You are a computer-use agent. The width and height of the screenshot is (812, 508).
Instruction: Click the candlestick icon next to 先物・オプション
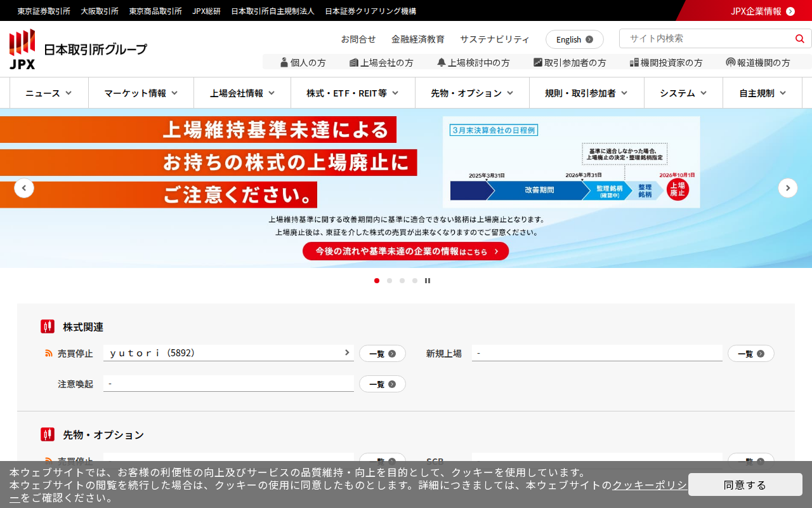48,434
